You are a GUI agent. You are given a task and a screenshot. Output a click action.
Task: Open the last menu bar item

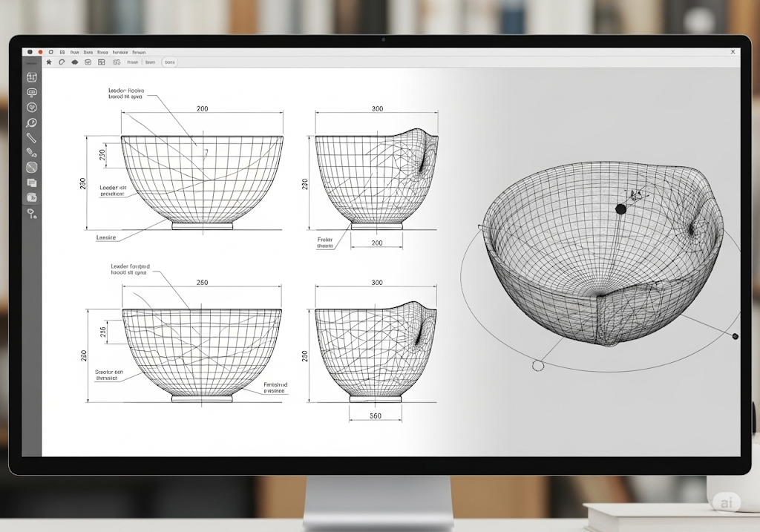[138, 53]
